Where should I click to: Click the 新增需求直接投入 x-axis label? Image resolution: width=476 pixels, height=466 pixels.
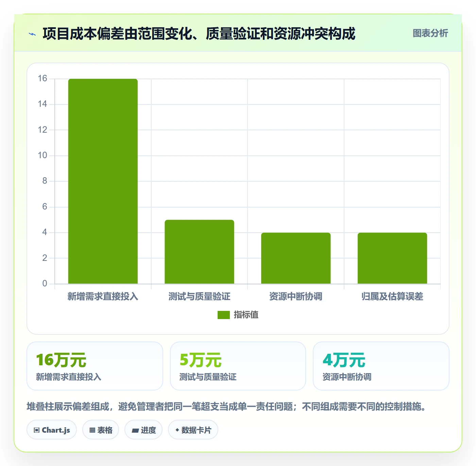coord(103,297)
